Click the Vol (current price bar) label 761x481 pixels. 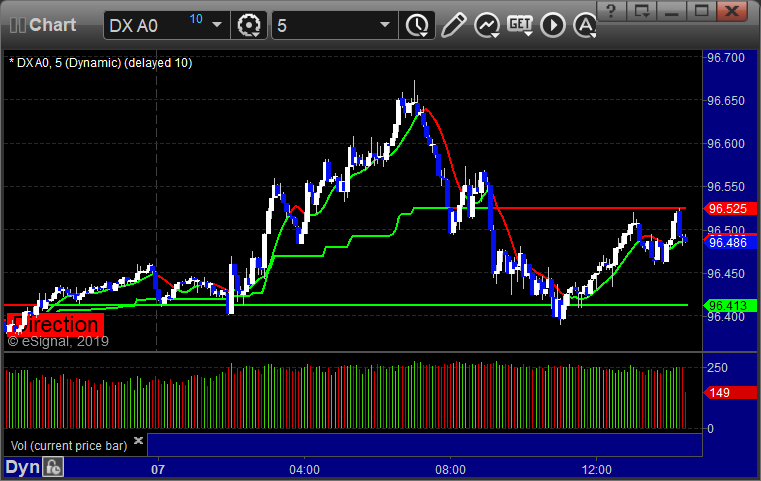tap(69, 446)
